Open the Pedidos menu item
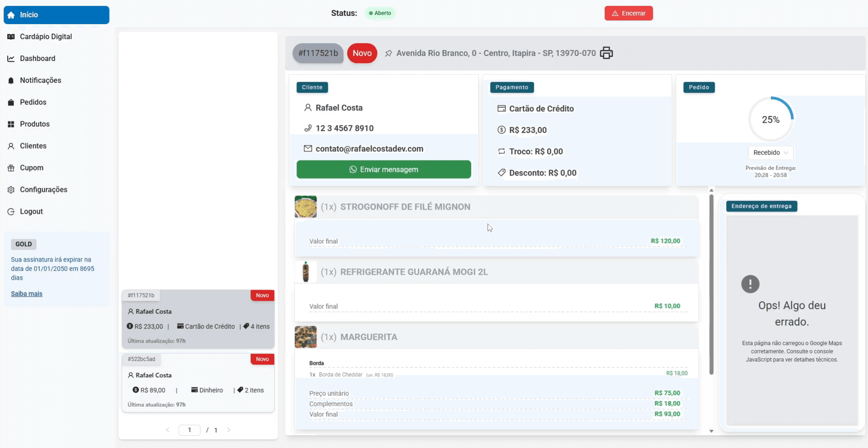Viewport: 868px width, 448px height. [33, 103]
